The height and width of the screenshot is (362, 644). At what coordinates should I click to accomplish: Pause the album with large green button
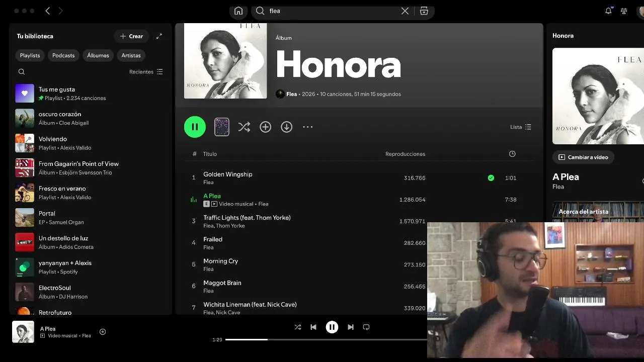[x=195, y=127]
